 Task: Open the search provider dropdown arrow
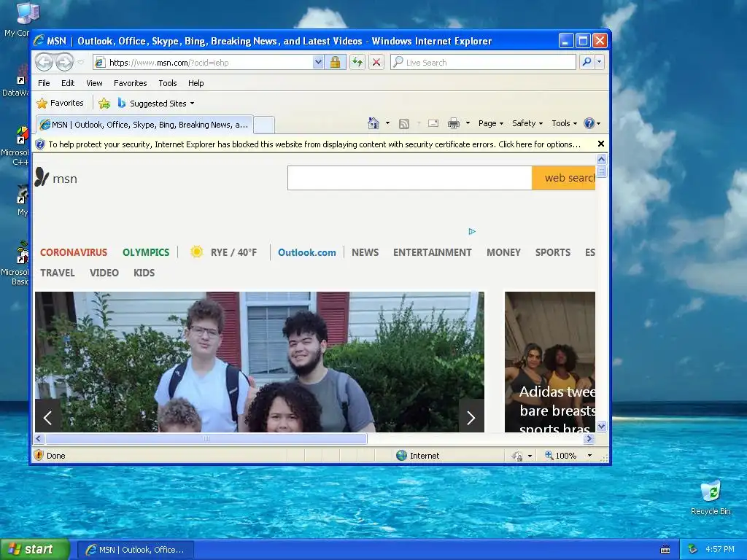point(600,62)
